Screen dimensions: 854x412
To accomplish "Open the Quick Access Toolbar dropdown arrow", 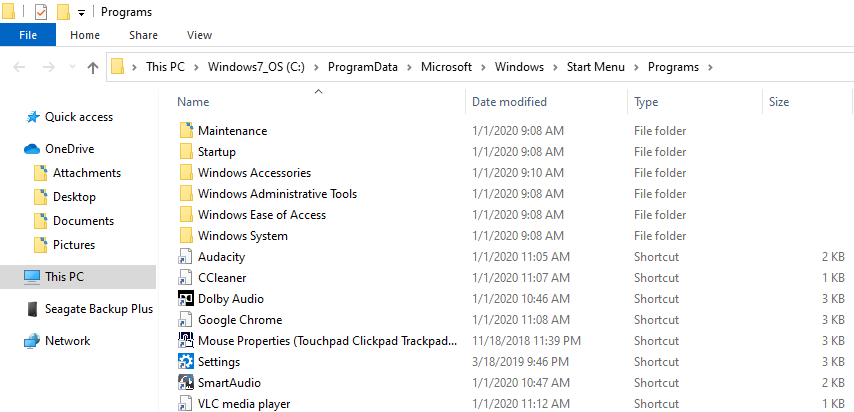I will tap(81, 13).
